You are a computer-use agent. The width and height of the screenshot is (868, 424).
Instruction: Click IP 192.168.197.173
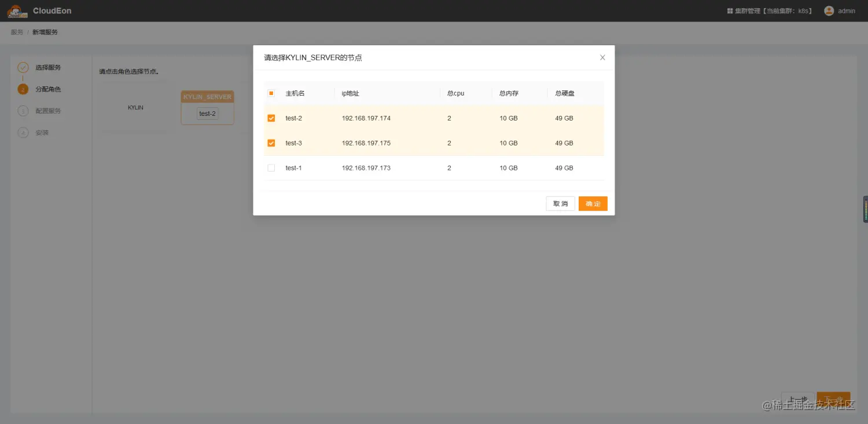coord(366,168)
